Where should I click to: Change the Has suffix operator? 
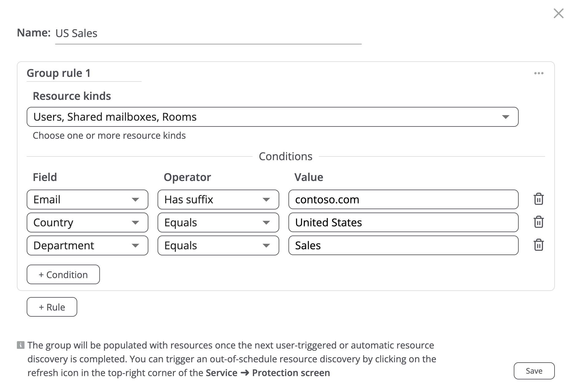point(218,199)
